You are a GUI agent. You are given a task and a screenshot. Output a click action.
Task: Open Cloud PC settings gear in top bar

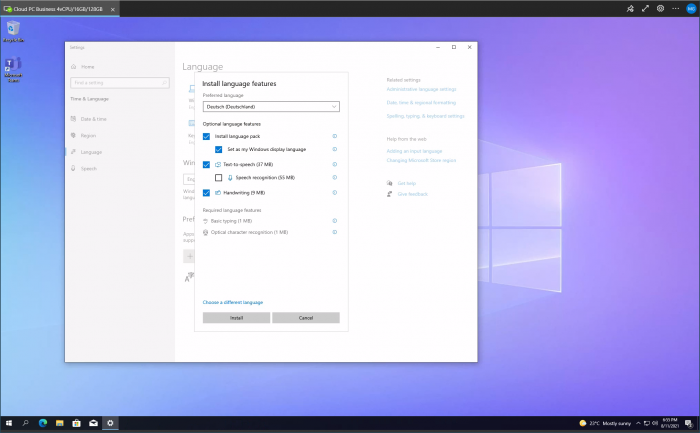660,8
